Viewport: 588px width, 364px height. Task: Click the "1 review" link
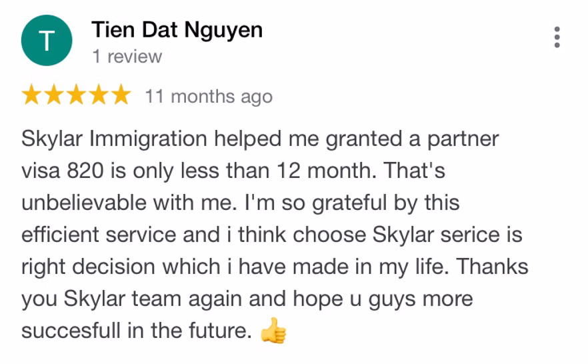127,57
